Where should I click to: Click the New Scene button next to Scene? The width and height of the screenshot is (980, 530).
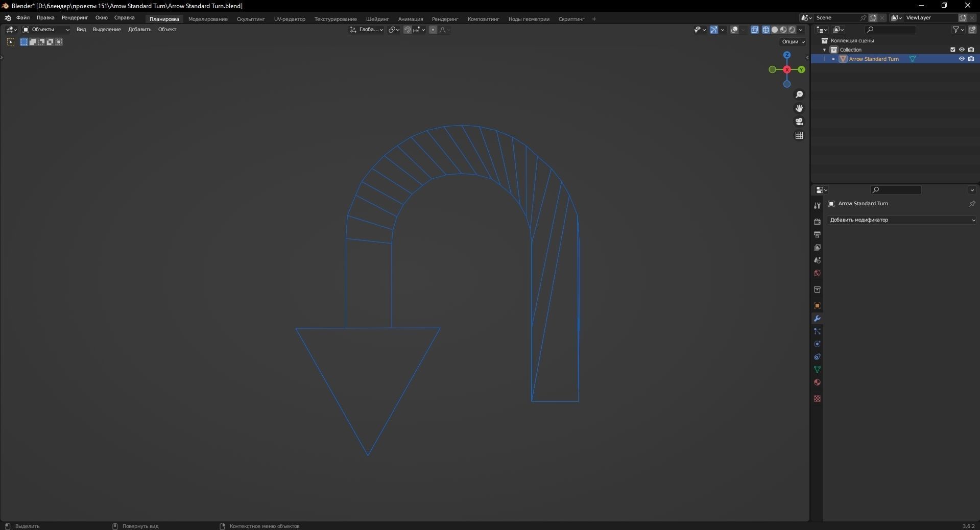pyautogui.click(x=873, y=17)
